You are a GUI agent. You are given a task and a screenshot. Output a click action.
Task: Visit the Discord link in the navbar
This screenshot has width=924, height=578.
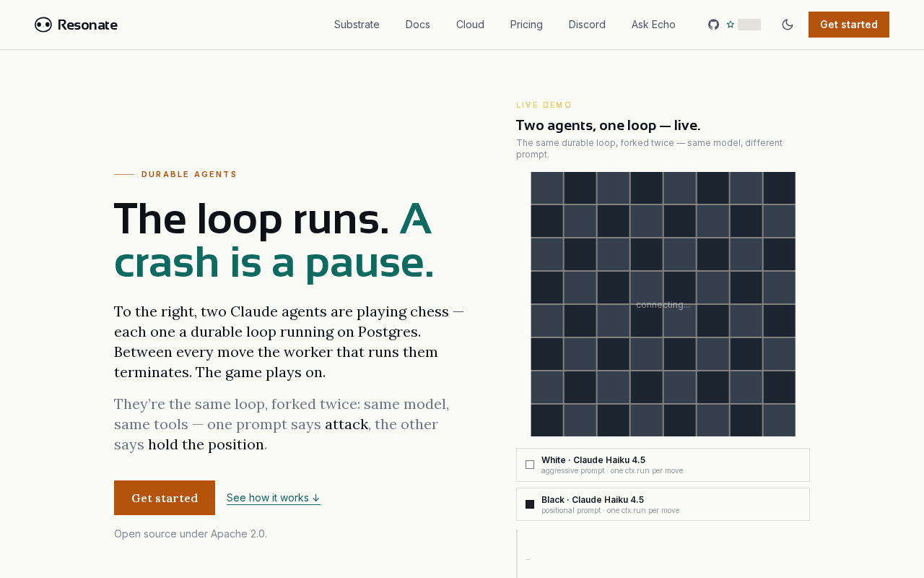tap(587, 25)
